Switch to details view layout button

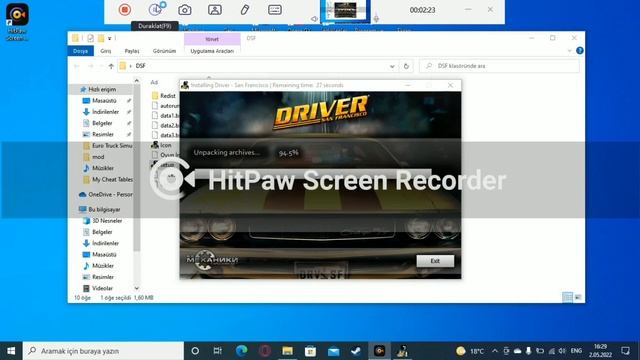coord(567,297)
